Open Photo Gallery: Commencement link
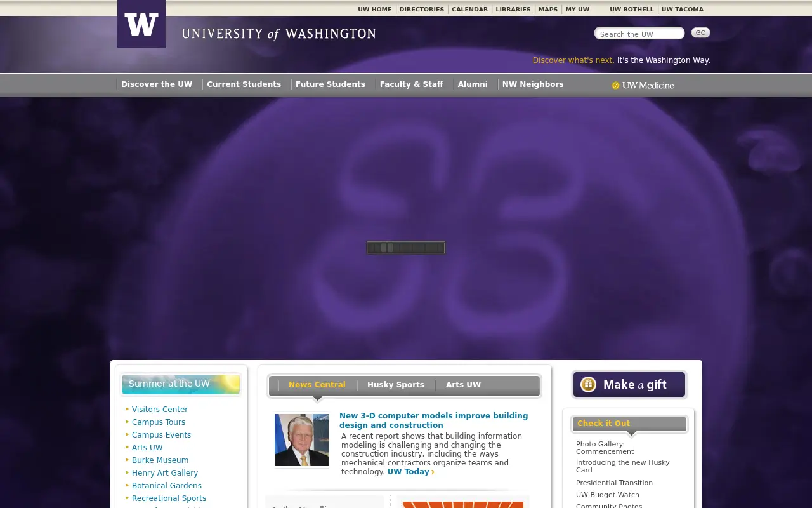 605,448
